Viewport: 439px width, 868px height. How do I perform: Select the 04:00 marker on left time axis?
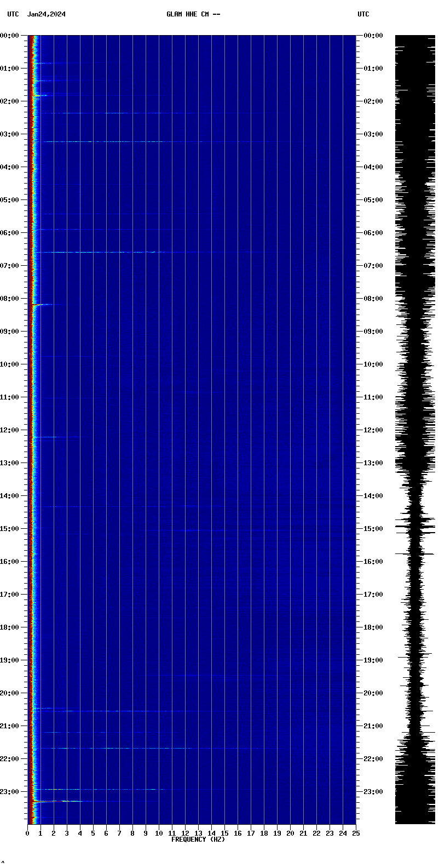(x=10, y=167)
